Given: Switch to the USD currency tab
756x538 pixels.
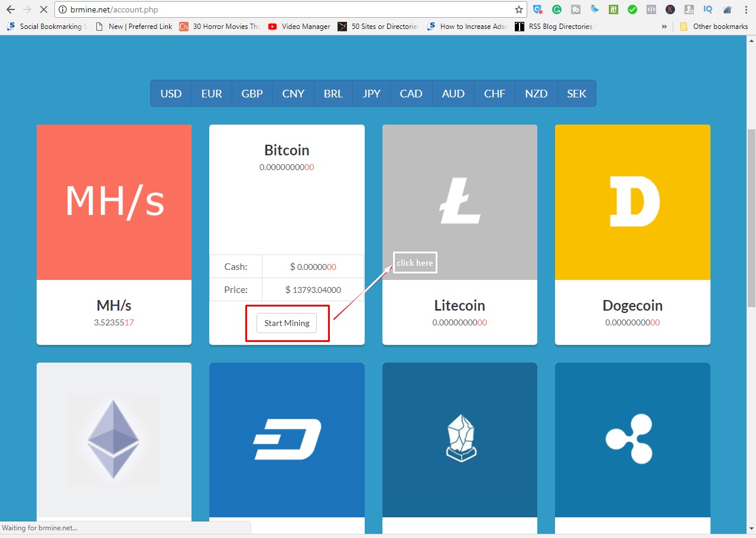Looking at the screenshot, I should pyautogui.click(x=170, y=93).
